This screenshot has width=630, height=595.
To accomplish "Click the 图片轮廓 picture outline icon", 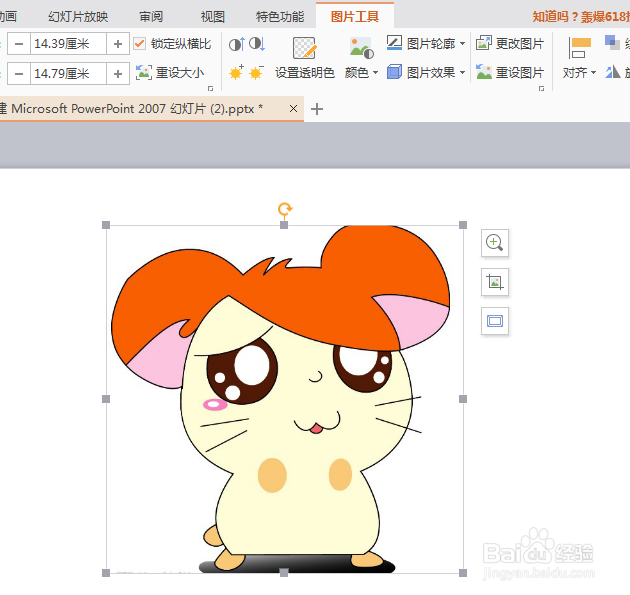I will pyautogui.click(x=394, y=43).
